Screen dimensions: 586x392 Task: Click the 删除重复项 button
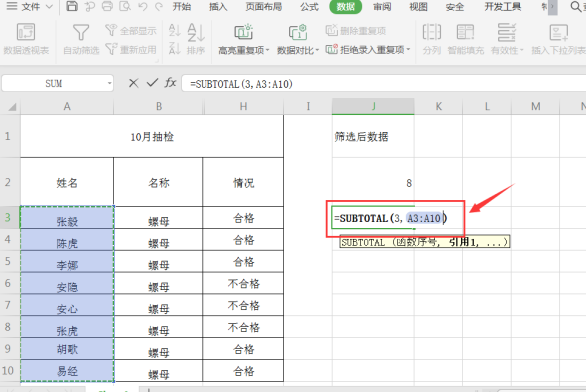(x=356, y=31)
